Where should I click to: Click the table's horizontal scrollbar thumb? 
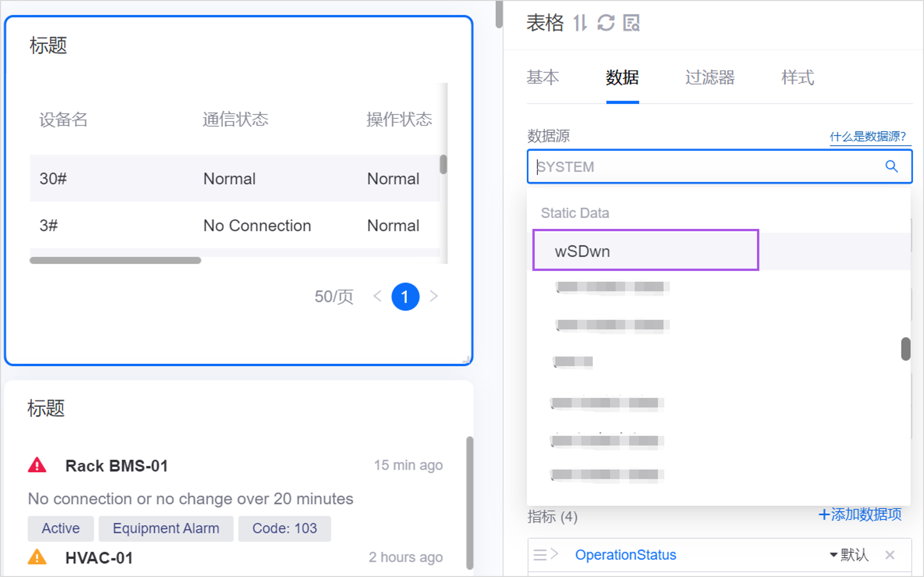click(x=115, y=260)
